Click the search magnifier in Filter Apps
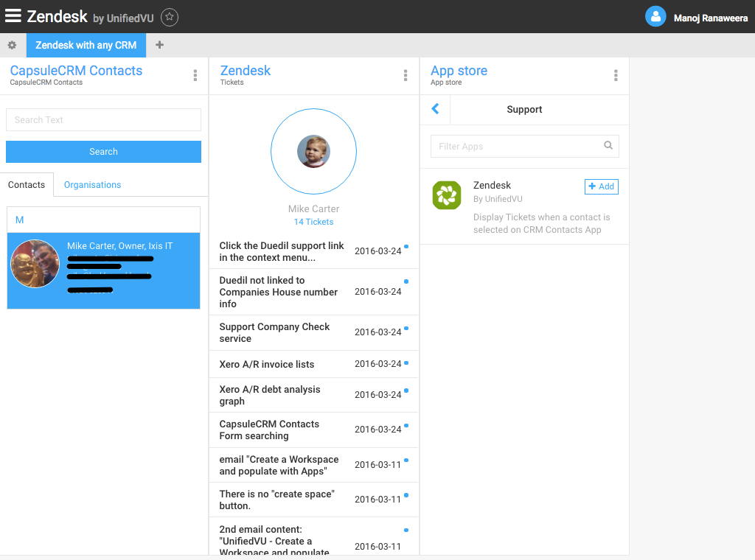The height and width of the screenshot is (560, 755). point(608,146)
